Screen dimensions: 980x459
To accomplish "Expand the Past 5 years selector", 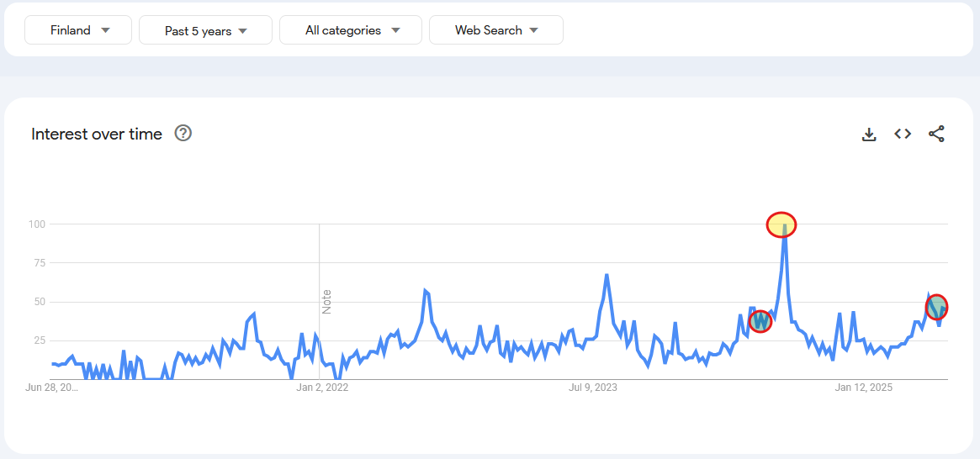I will click(205, 30).
